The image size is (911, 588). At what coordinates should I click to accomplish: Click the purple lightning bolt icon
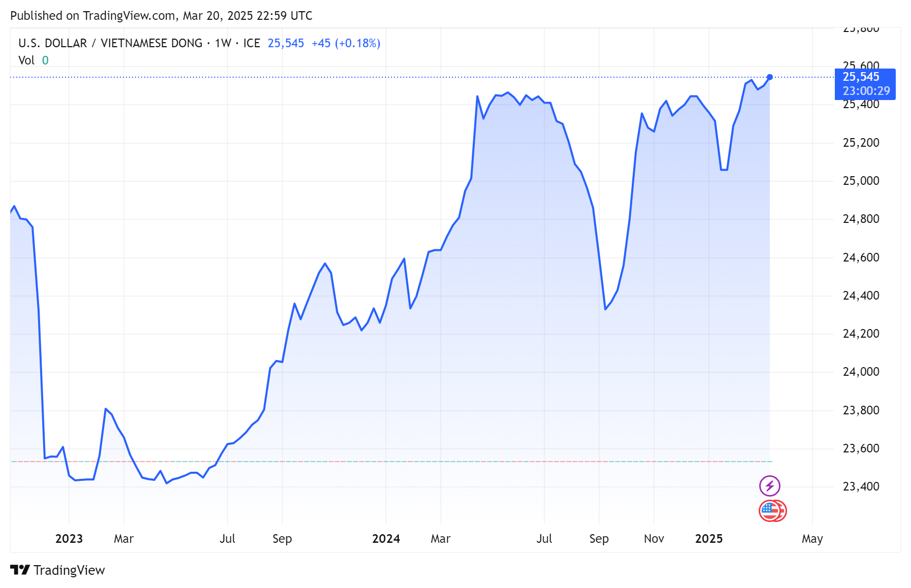pos(769,486)
